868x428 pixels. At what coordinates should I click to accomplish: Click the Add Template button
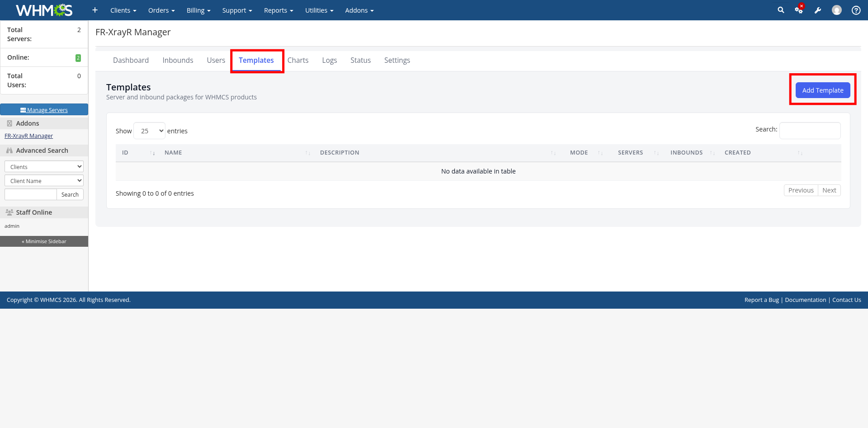click(822, 90)
